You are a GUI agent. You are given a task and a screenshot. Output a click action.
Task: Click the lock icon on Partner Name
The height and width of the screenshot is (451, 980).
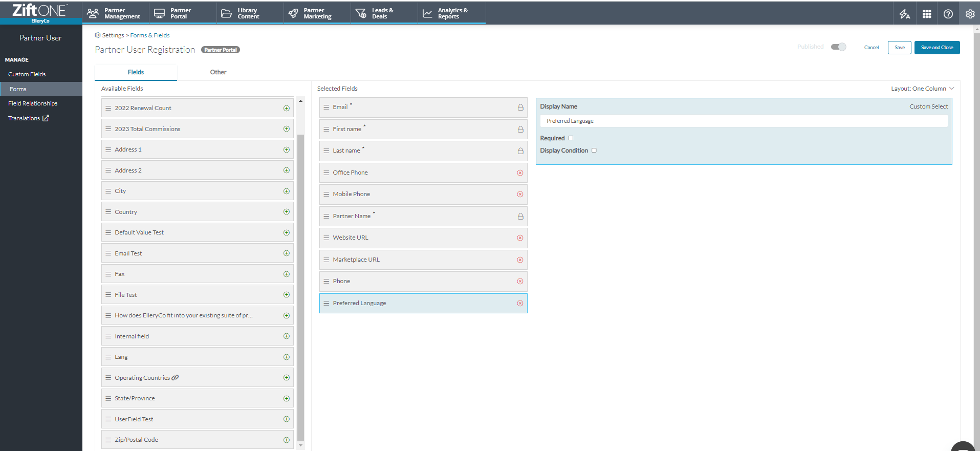[520, 216]
